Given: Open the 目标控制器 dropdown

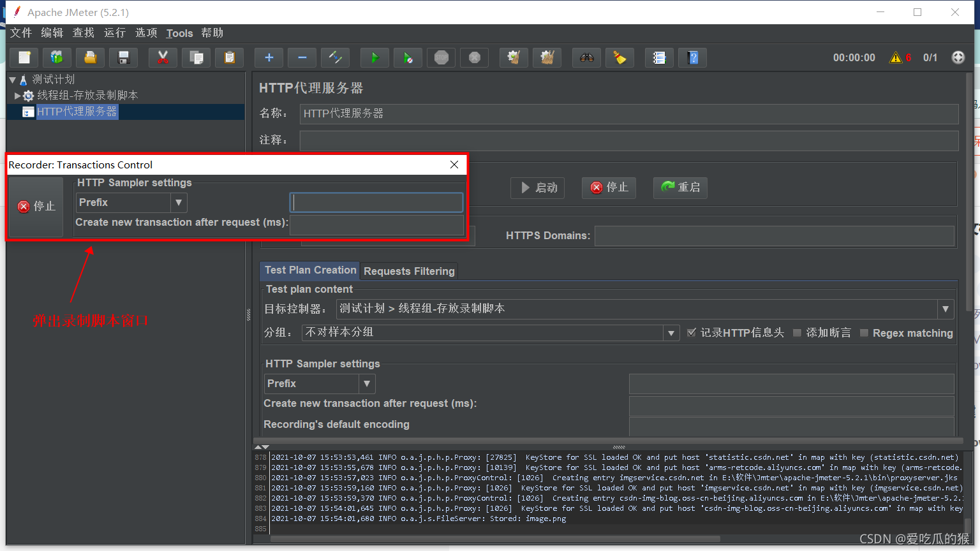Looking at the screenshot, I should coord(946,309).
